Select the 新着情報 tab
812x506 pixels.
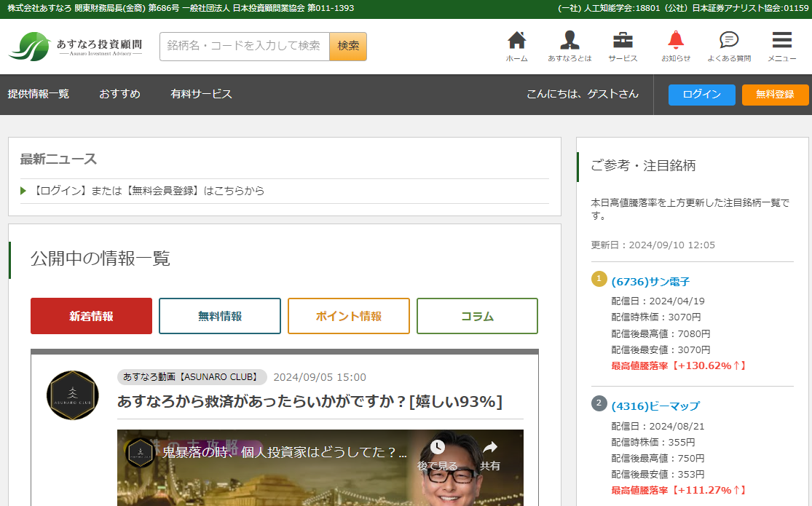91,316
